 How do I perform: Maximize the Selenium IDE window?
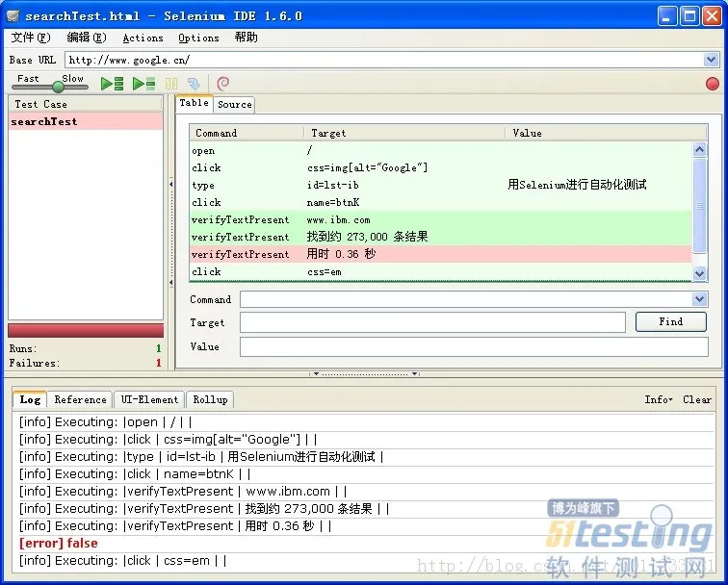(x=689, y=16)
